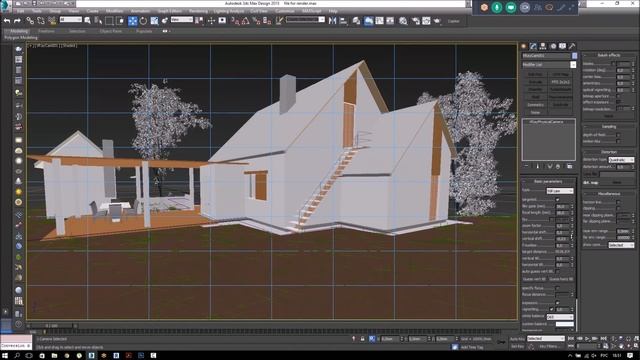Viewport: 640px width, 360px height.
Task: Open the Customize menu
Action: [285, 11]
